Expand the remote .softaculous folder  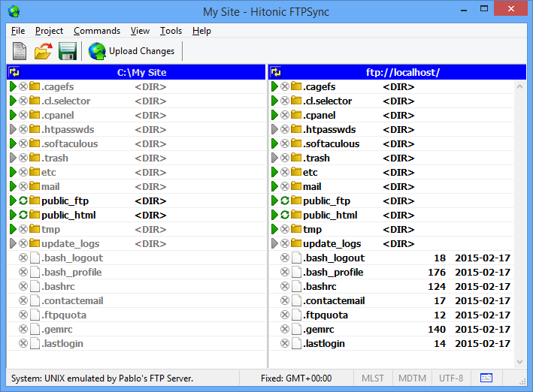coord(274,143)
